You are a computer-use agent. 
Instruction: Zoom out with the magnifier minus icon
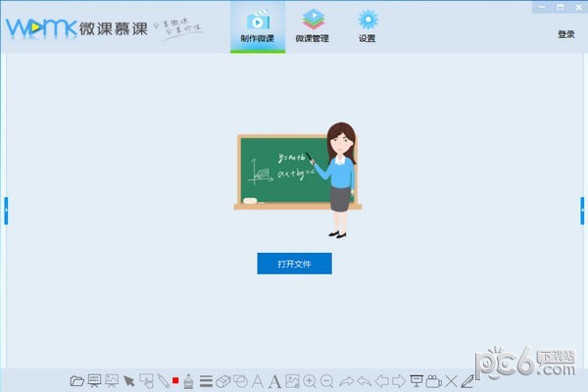[x=327, y=380]
